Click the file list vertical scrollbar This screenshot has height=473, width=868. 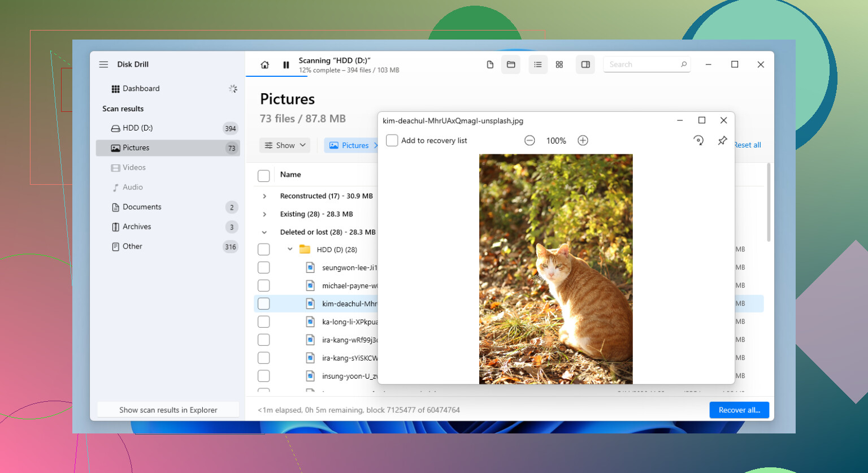click(769, 202)
